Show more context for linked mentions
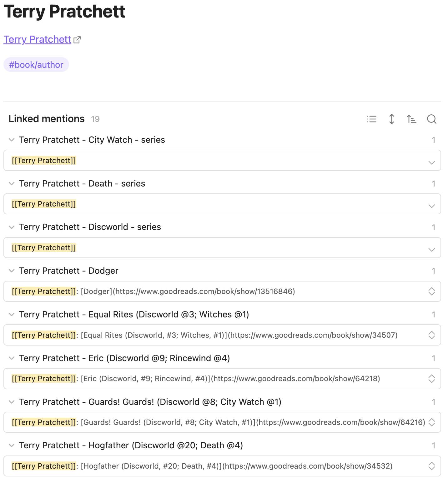The image size is (448, 478). click(372, 119)
